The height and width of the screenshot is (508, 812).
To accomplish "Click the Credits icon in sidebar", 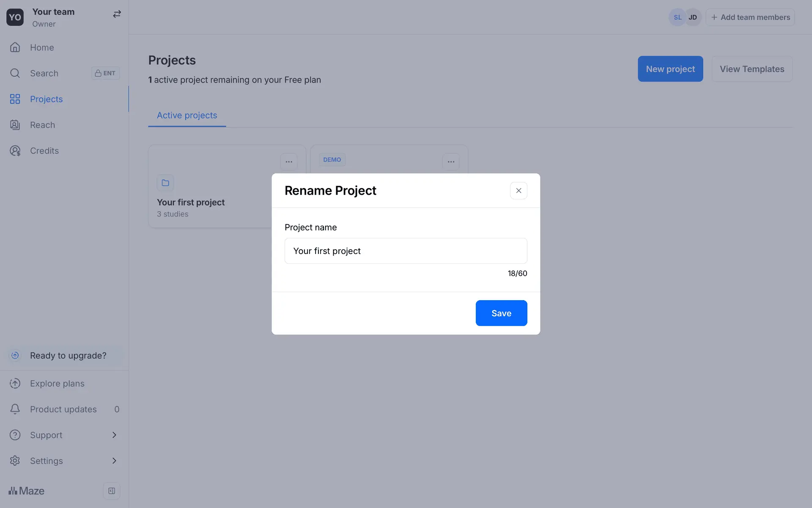I will (15, 151).
